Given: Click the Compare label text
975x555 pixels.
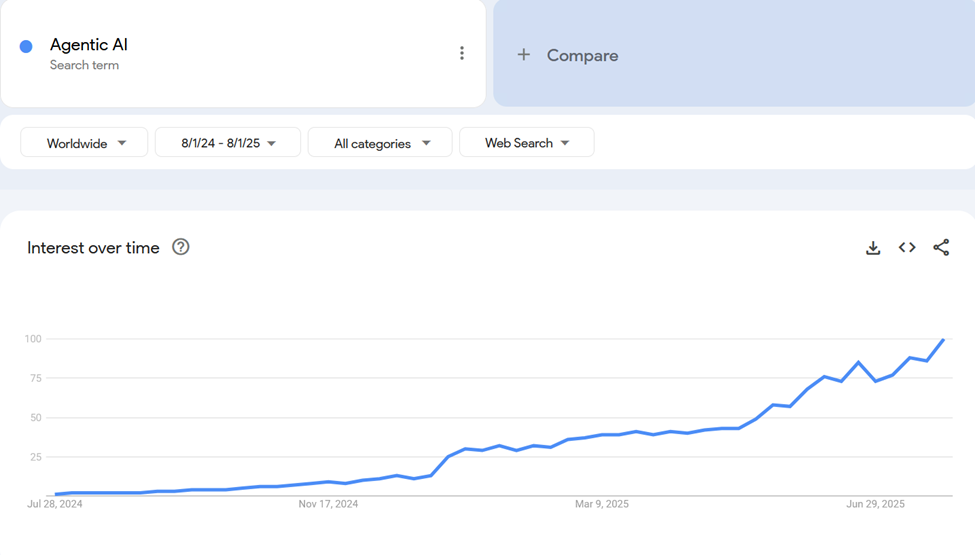Looking at the screenshot, I should [x=582, y=56].
